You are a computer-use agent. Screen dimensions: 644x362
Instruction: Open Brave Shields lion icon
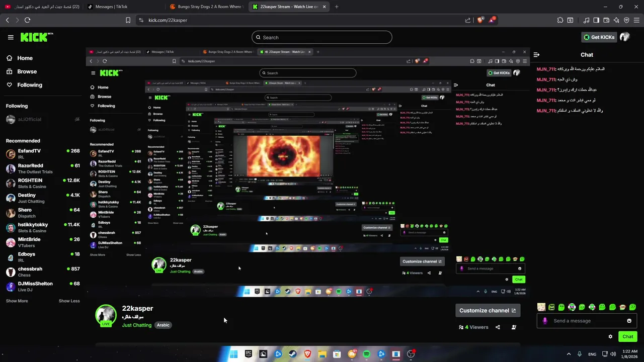coord(480,20)
